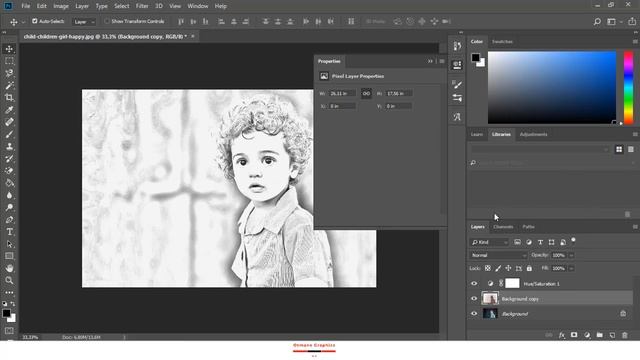Collapse the Properties panel with double arrows
Image resolution: width=640 pixels, height=360 pixels.
point(430,61)
